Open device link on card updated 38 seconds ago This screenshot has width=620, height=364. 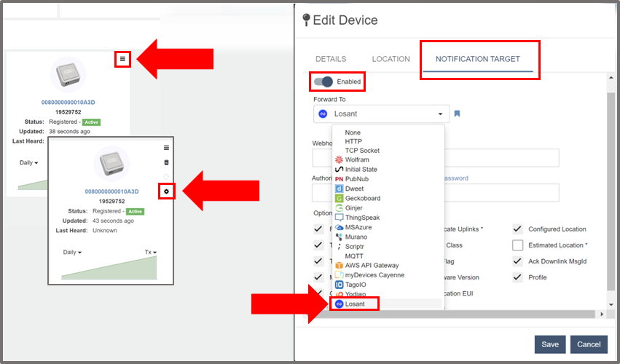(x=68, y=103)
